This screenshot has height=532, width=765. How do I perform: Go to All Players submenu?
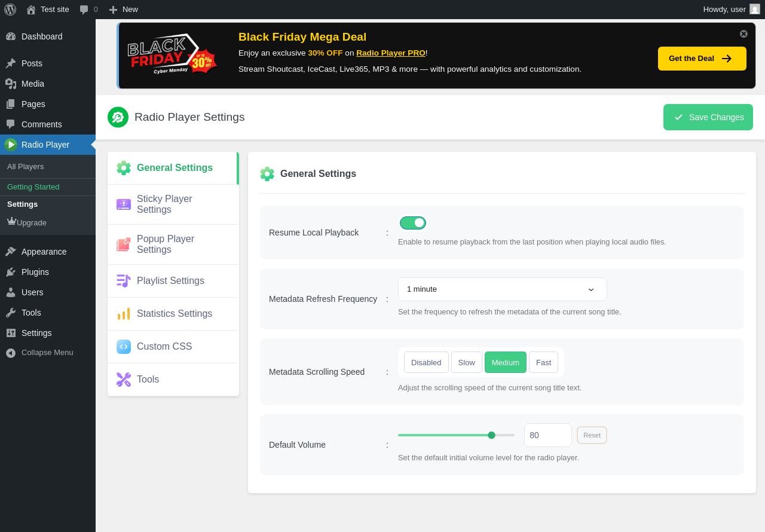click(48, 166)
